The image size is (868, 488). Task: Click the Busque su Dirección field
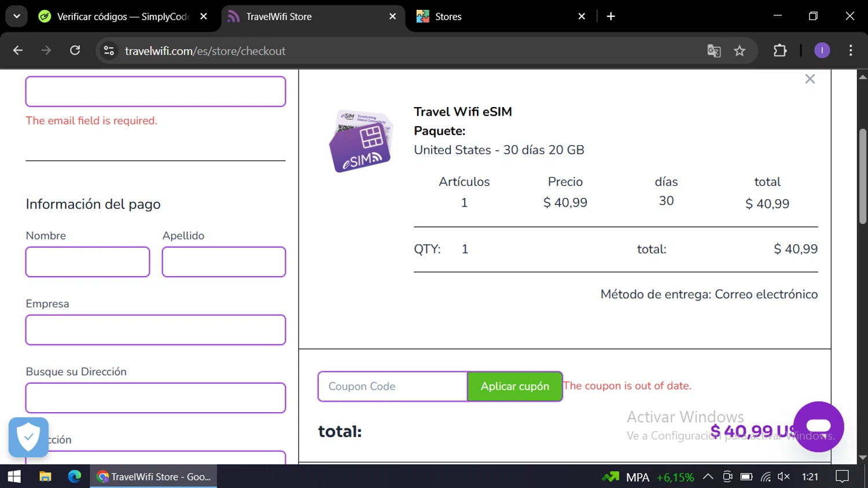[x=156, y=398]
